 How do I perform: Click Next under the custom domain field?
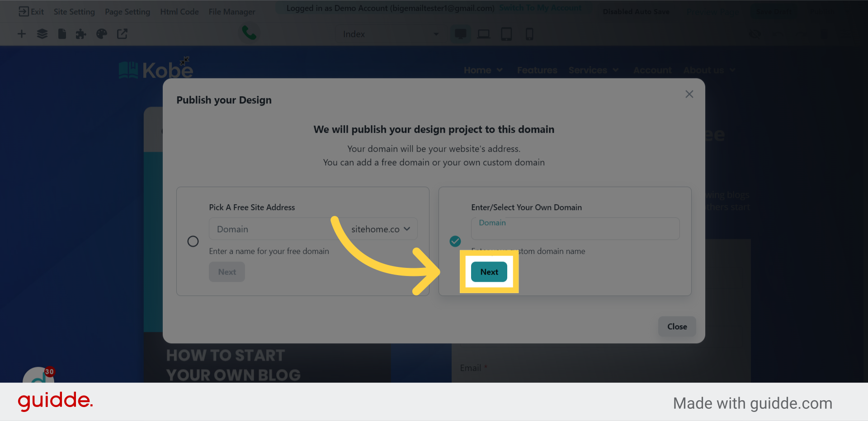(489, 272)
